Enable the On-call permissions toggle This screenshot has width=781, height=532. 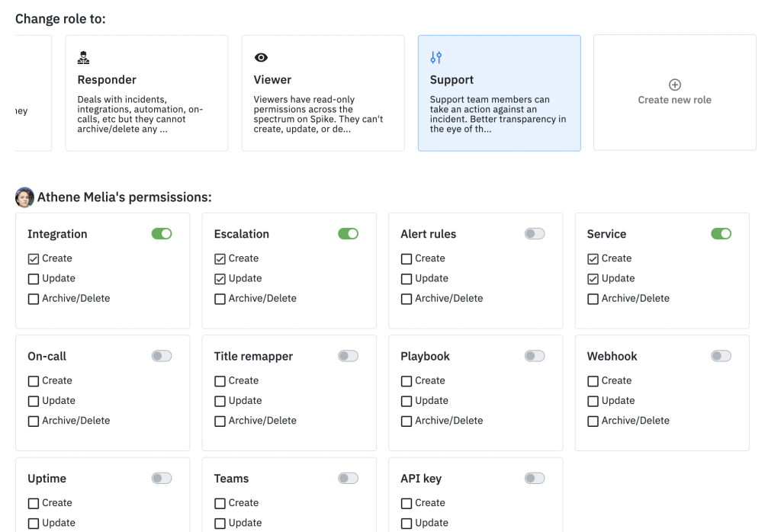(x=162, y=356)
